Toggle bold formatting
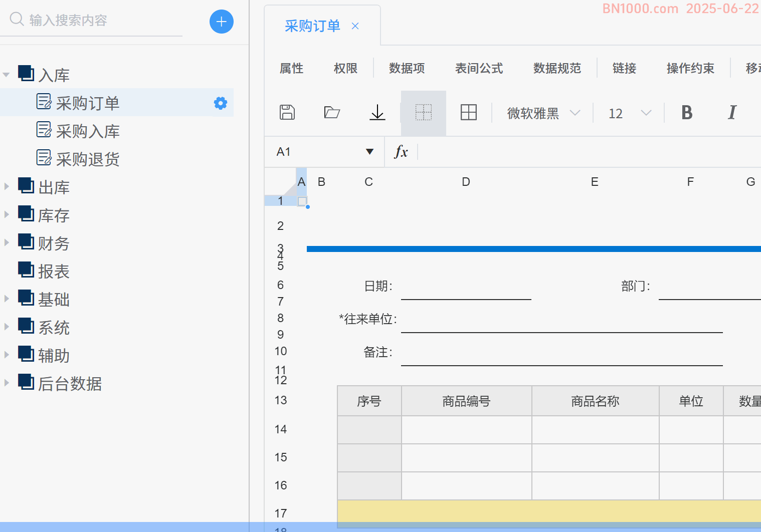Image resolution: width=761 pixels, height=532 pixels. click(x=687, y=112)
